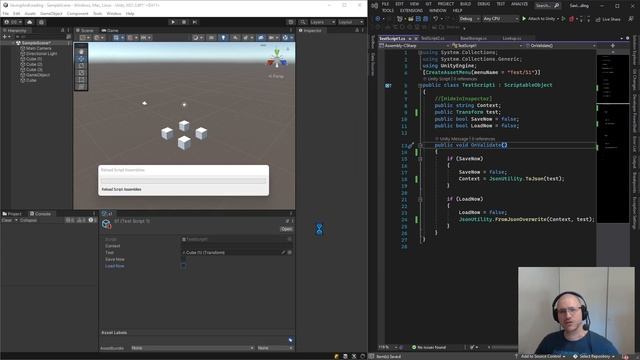Viewport: 640px width, 360px height.
Task: Click the asset labels tag icon
Action: pyautogui.click(x=290, y=340)
